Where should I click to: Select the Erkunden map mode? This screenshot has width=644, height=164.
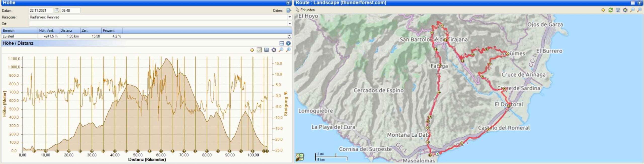(x=305, y=10)
